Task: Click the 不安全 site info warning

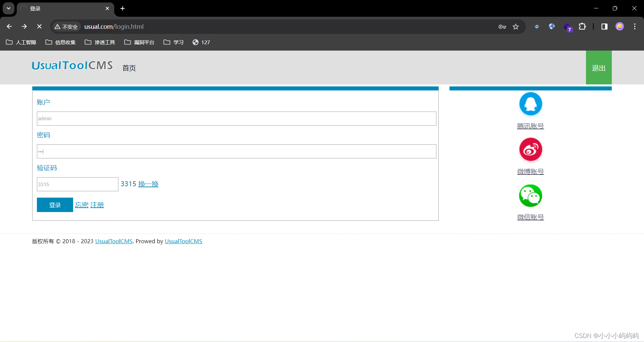Action: point(66,27)
